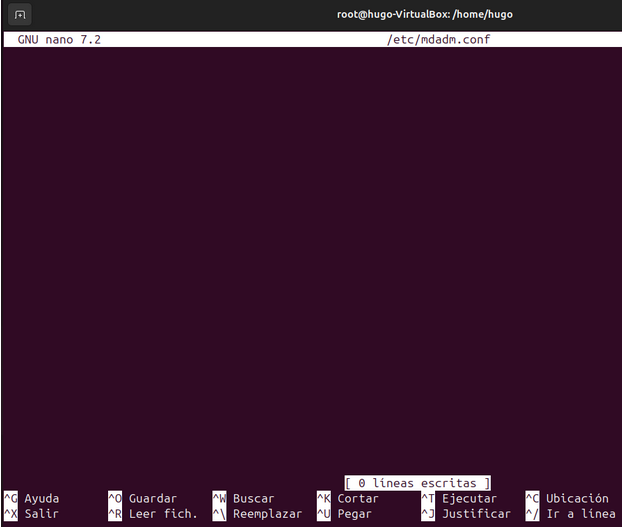This screenshot has width=622, height=527.
Task: Click the ^R Leer fich. shortcut
Action: coord(152,514)
